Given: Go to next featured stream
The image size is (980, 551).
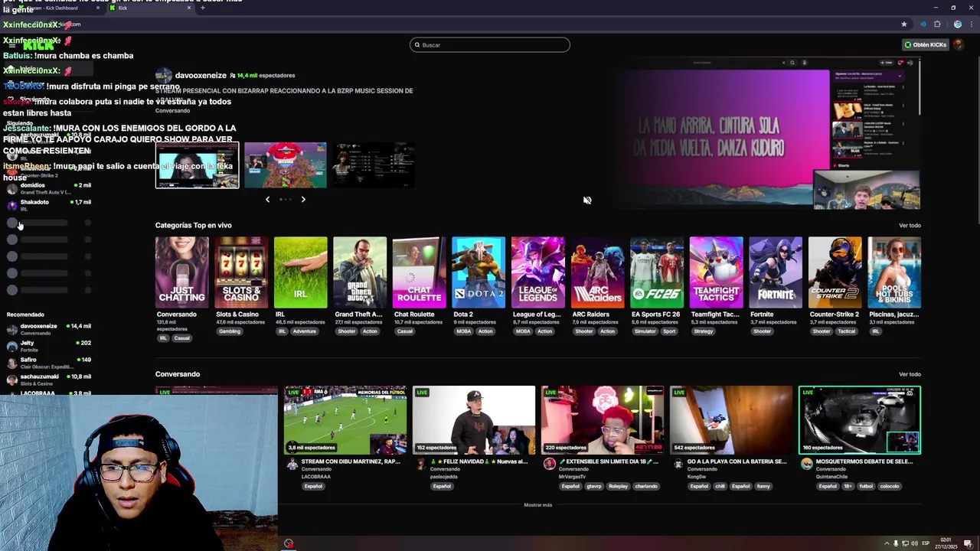Looking at the screenshot, I should coord(303,199).
